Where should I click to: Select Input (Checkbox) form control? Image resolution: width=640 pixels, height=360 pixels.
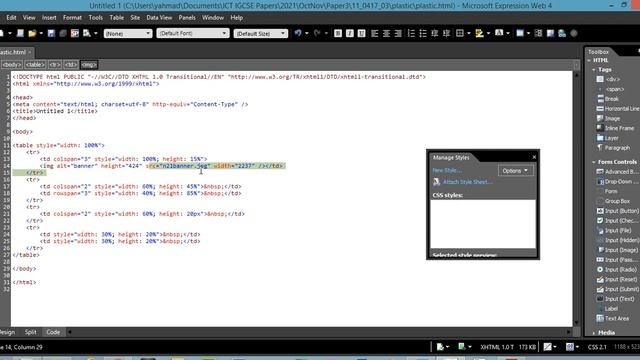[618, 221]
